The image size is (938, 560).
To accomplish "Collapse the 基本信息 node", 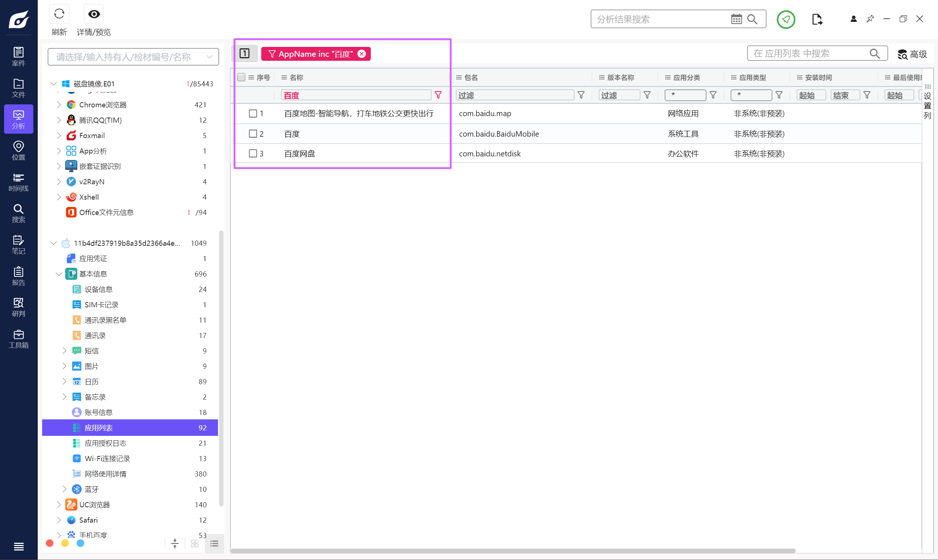I will (x=59, y=274).
